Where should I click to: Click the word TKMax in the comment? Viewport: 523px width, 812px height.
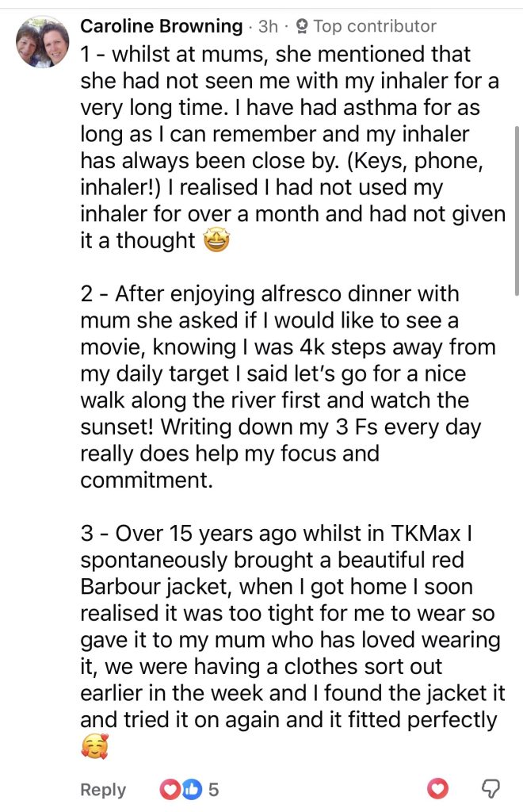pyautogui.click(x=426, y=534)
